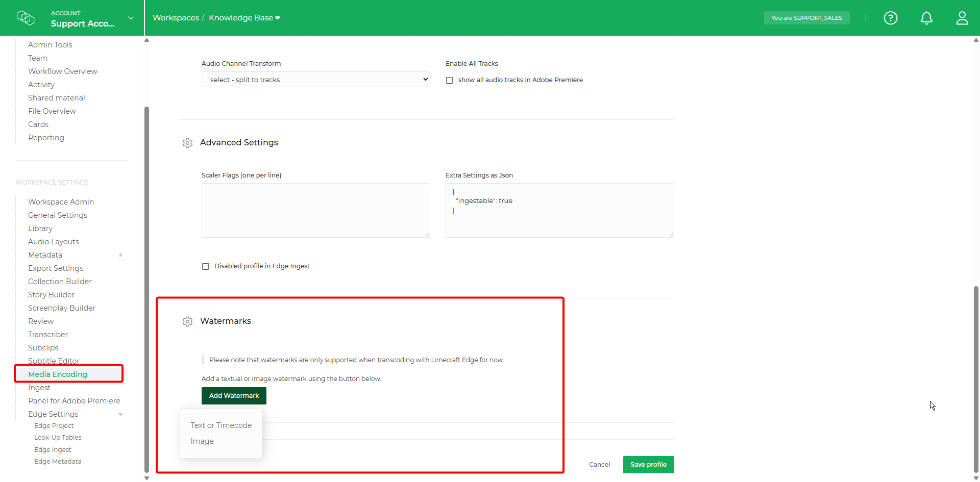980x482 pixels.
Task: Click the Limecraft logo icon top left
Action: [x=26, y=17]
